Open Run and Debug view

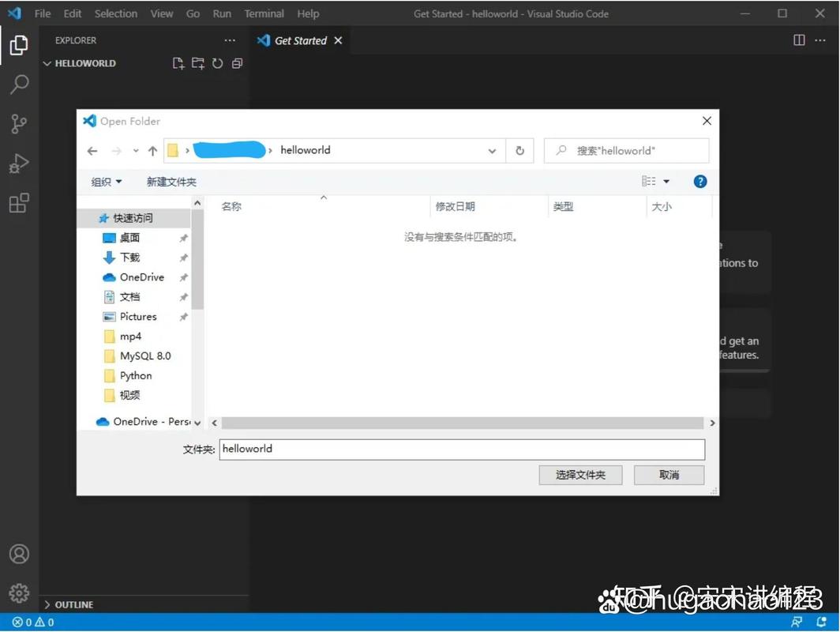[19, 164]
